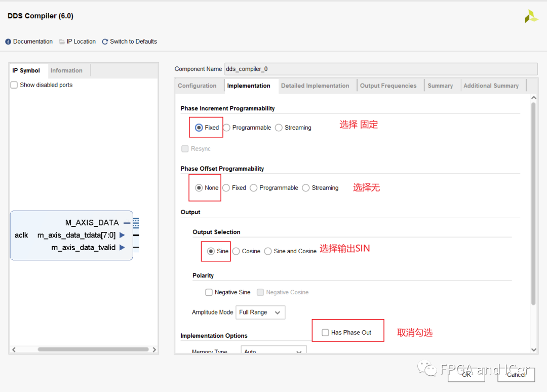The height and width of the screenshot is (392, 547).
Task: Open the Output Frequencies tab
Action: pos(388,86)
